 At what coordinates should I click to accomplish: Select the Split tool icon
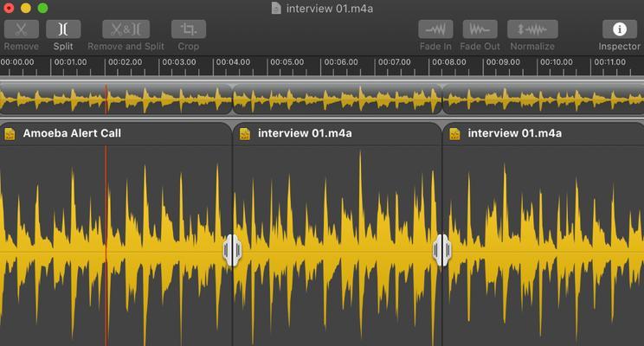[63, 29]
